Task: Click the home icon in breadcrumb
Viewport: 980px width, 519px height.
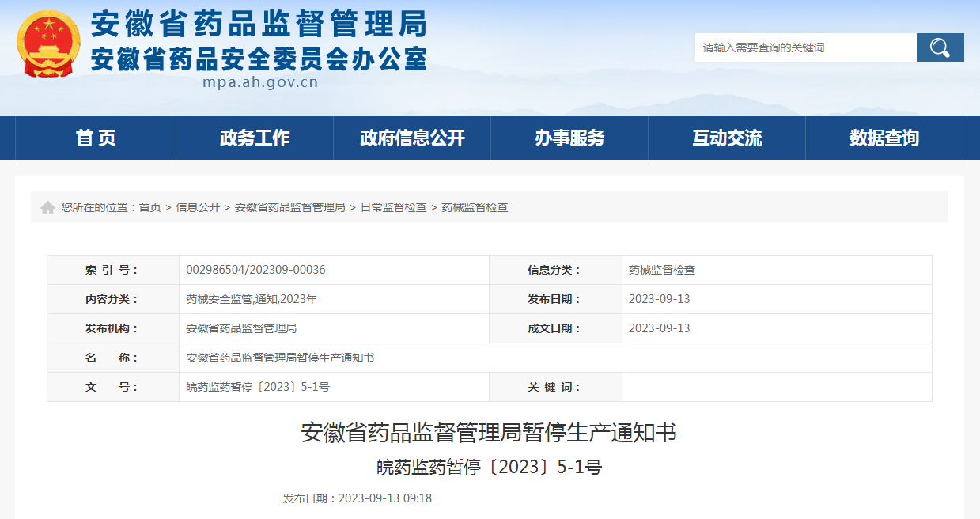Action: pyautogui.click(x=48, y=207)
